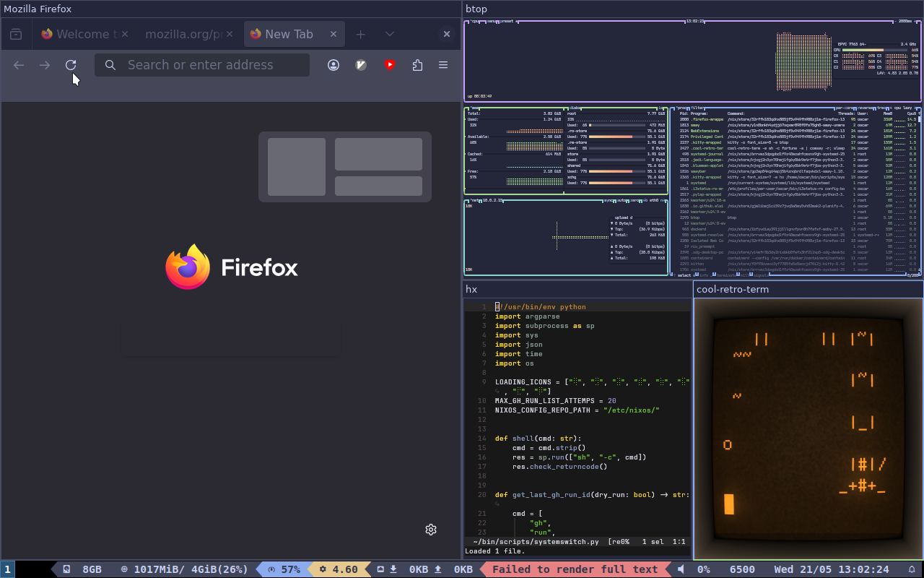Close the New Tab tab
Screen dimensions: 924x578
pos(334,34)
